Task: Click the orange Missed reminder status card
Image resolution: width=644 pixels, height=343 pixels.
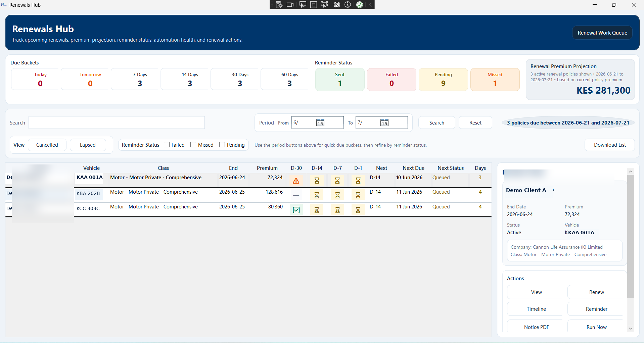Action: [x=495, y=80]
